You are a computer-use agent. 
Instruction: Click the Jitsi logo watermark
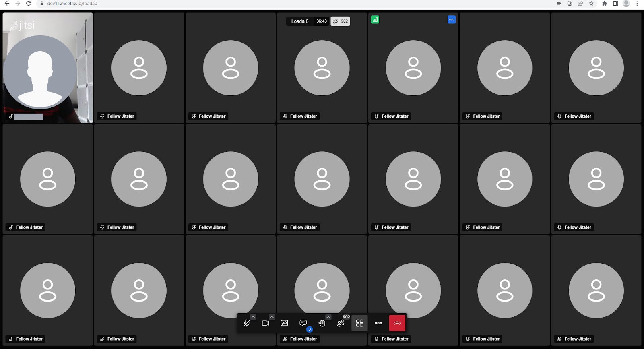pos(23,25)
